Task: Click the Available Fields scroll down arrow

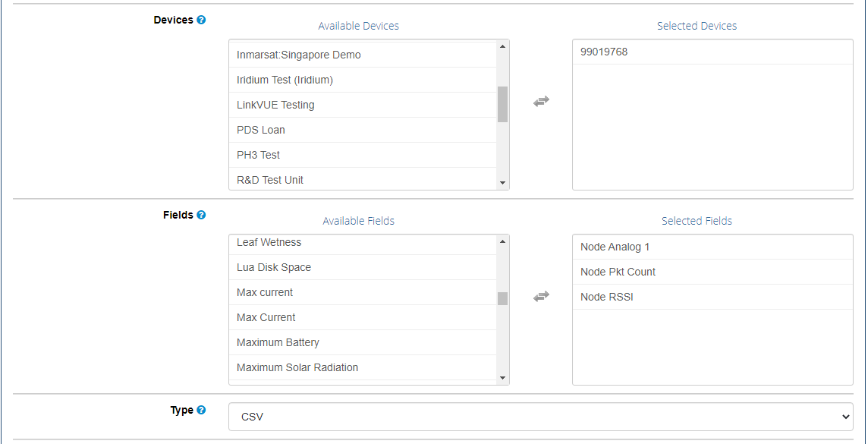Action: 502,377
